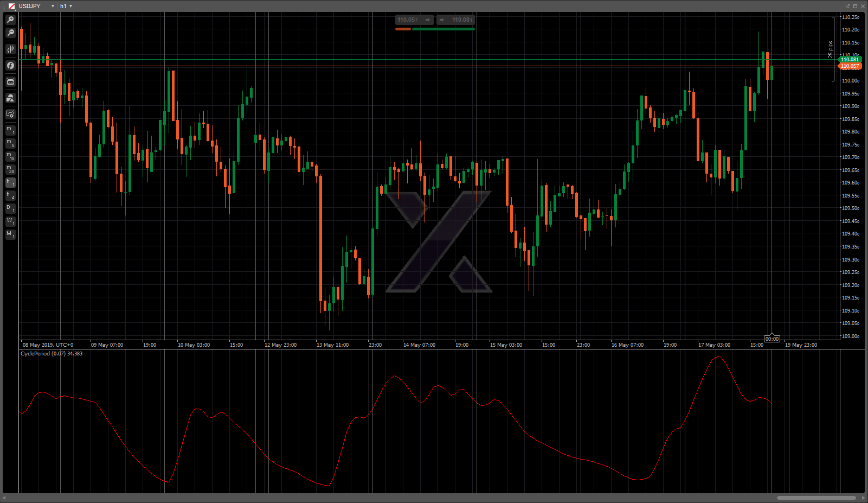868x503 pixels.
Task: Switch to h4 four-hour timeframe
Action: [10, 195]
